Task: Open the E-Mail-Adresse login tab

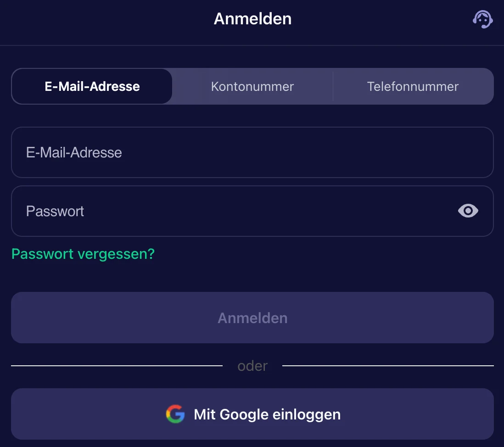Action: (x=92, y=86)
